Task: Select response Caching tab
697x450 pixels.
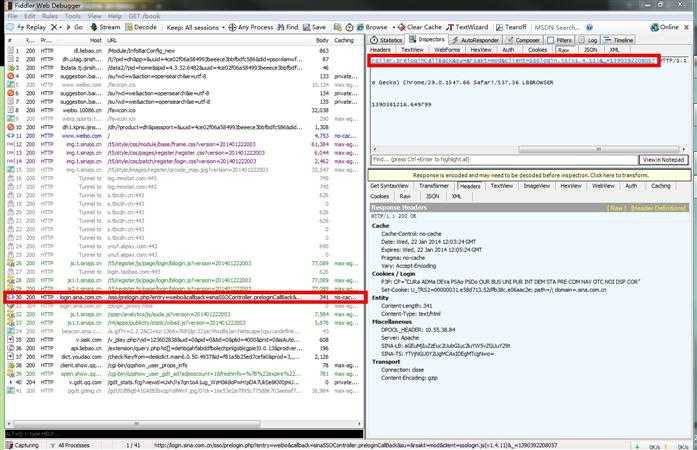Action: [x=661, y=186]
